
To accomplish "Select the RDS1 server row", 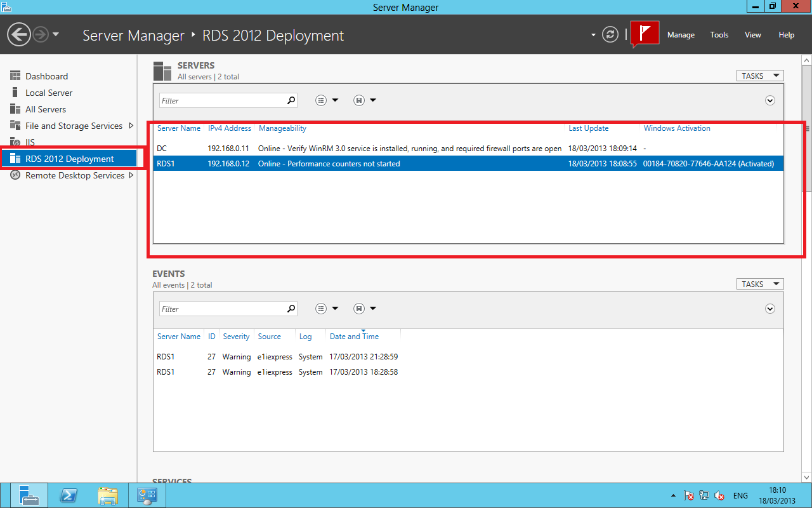I will tap(468, 164).
